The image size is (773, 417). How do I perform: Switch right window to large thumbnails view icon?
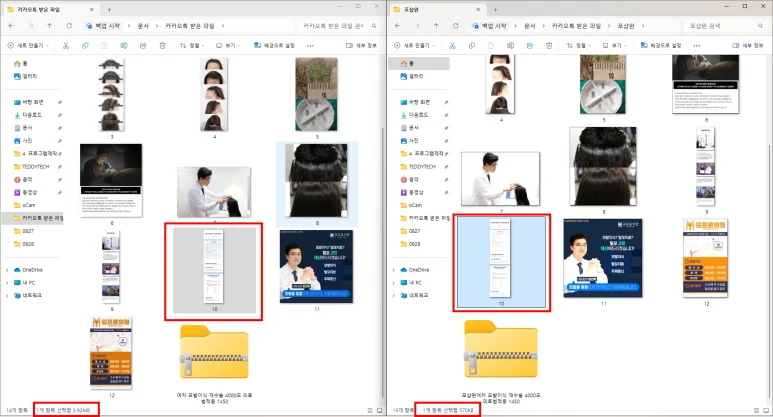[x=766, y=410]
